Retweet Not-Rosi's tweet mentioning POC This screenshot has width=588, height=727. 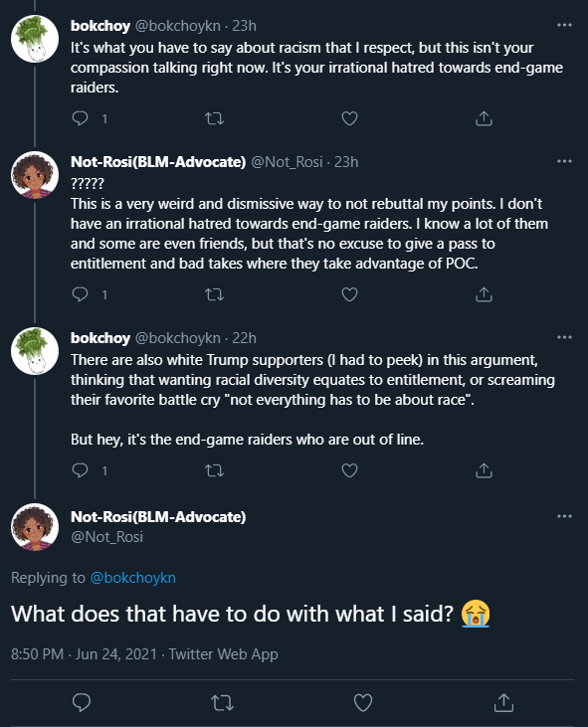pyautogui.click(x=214, y=294)
